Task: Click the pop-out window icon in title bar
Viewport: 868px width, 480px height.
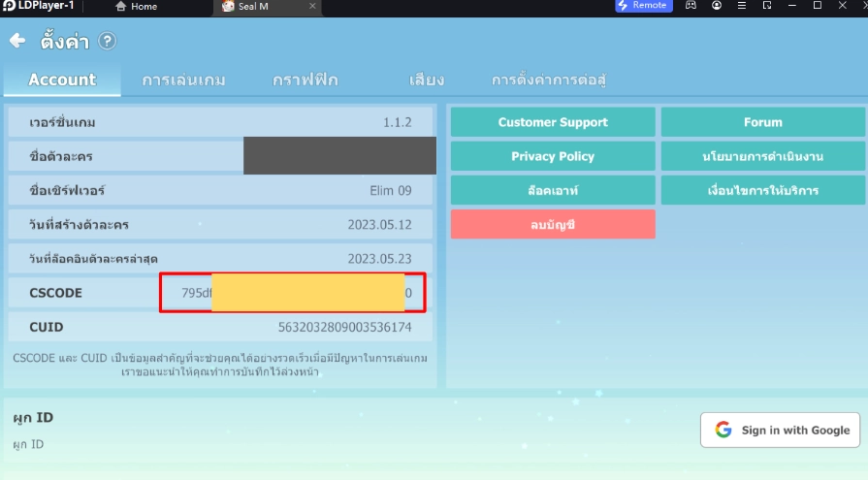Action: click(x=766, y=6)
